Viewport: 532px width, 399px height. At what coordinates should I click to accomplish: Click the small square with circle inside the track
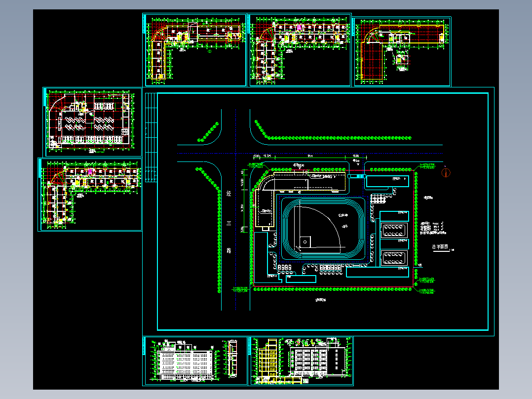tap(305, 242)
